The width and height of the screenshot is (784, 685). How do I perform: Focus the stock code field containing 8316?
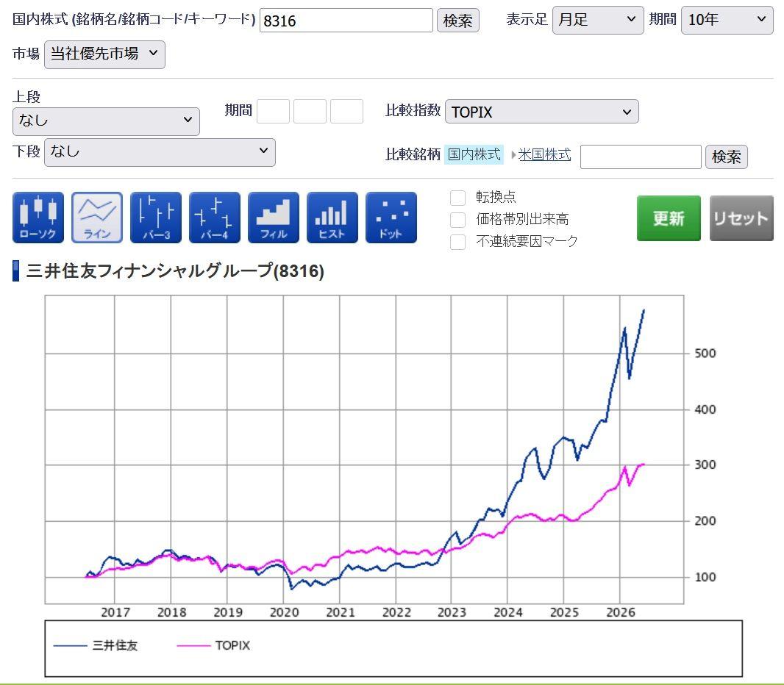coord(346,21)
